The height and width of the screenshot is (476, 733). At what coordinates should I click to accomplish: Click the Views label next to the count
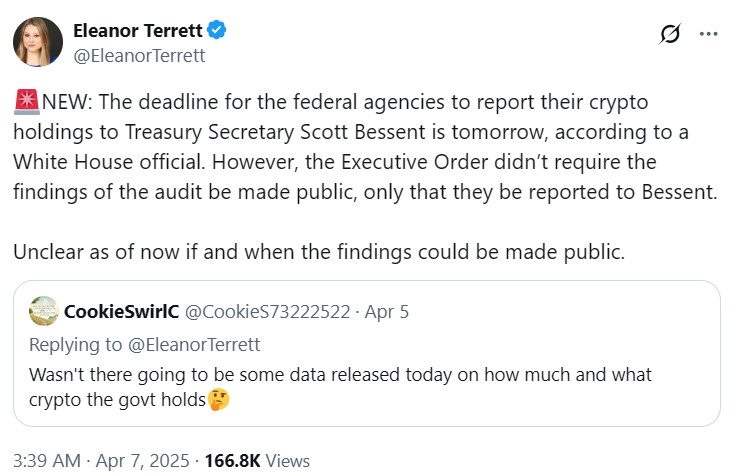coord(288,461)
